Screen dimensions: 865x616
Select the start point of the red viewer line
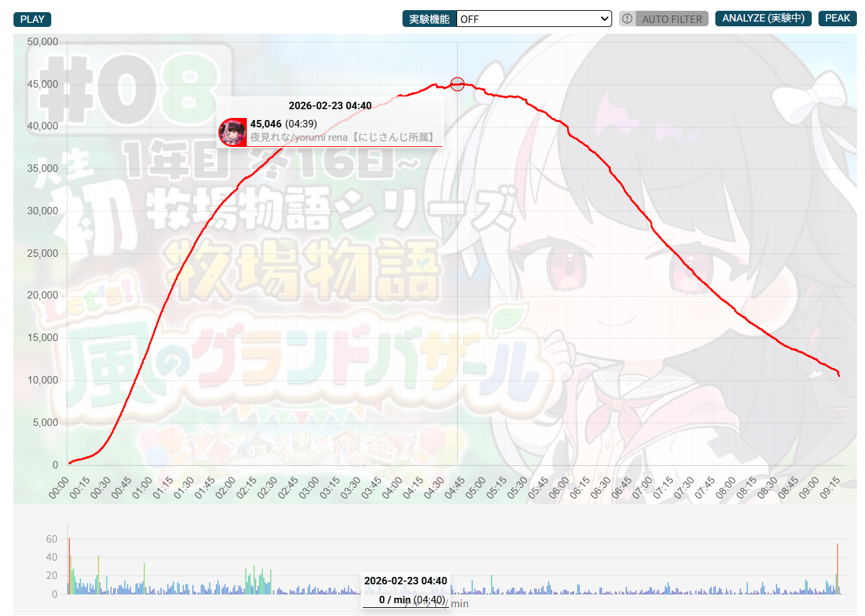point(69,463)
